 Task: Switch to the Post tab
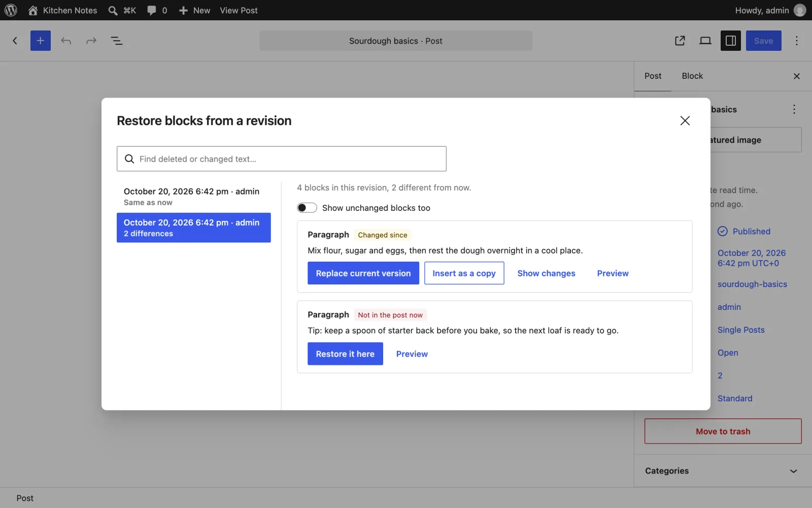(653, 76)
